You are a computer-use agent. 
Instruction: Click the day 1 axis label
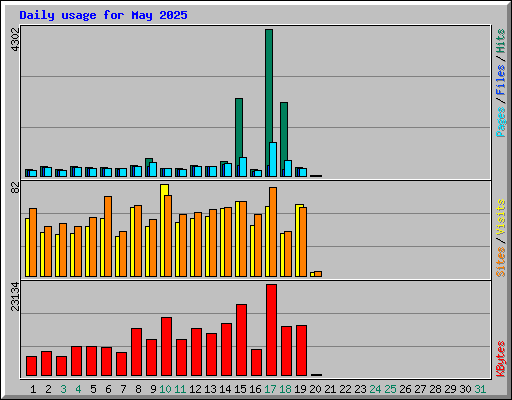click(33, 389)
